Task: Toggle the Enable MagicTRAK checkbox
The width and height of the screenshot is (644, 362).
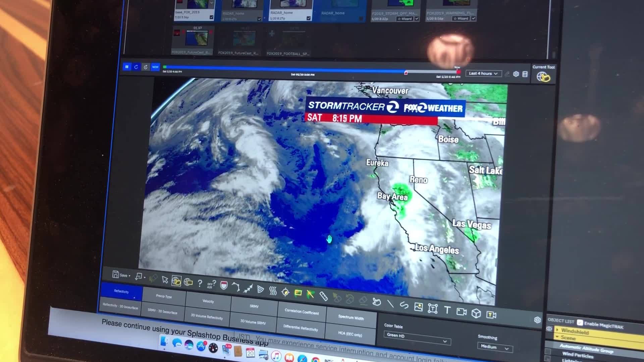Action: [x=580, y=322]
